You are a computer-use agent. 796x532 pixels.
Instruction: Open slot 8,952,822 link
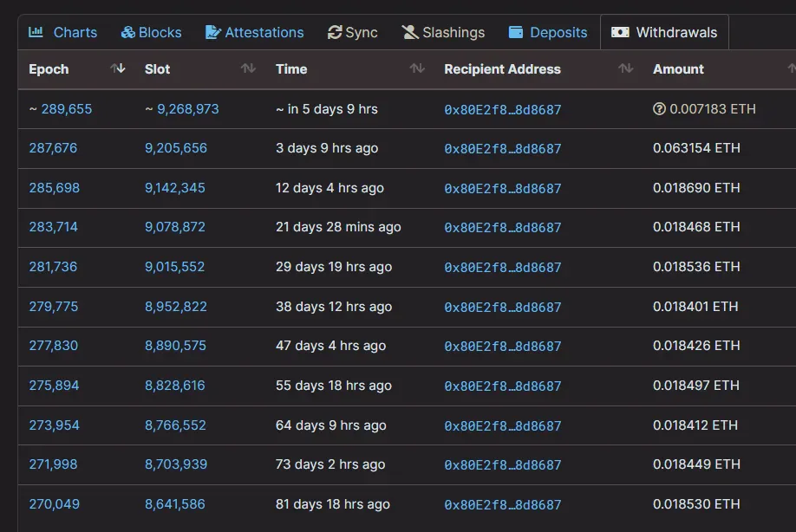click(x=176, y=307)
